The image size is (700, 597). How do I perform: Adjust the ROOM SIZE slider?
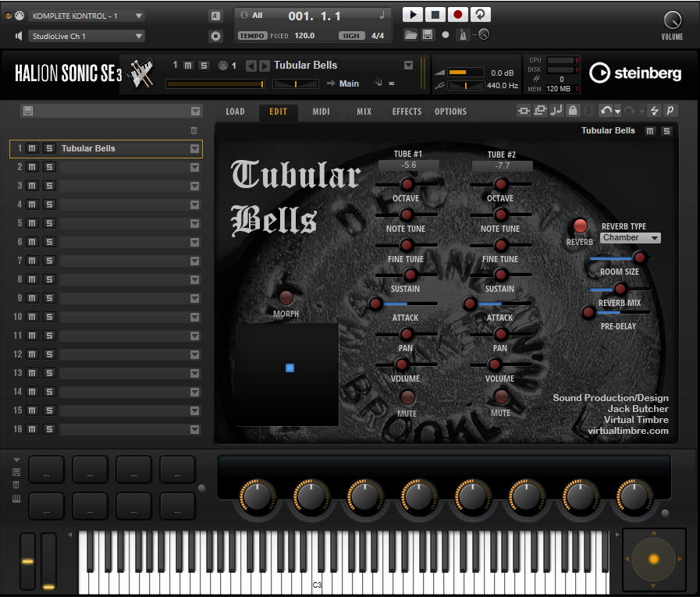point(640,258)
